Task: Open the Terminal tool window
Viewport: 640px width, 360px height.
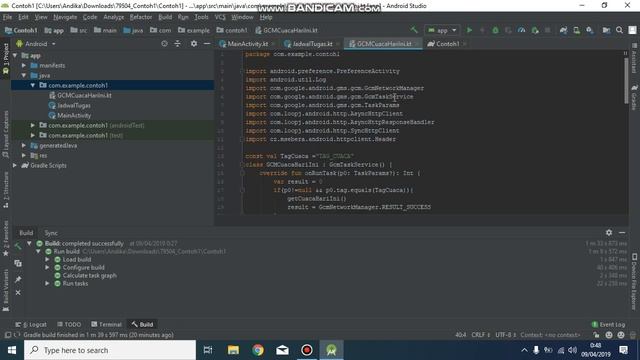Action: click(x=106, y=324)
